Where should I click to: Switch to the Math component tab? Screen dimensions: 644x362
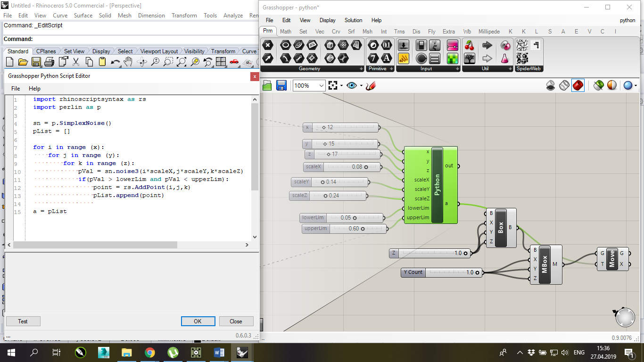coord(286,31)
